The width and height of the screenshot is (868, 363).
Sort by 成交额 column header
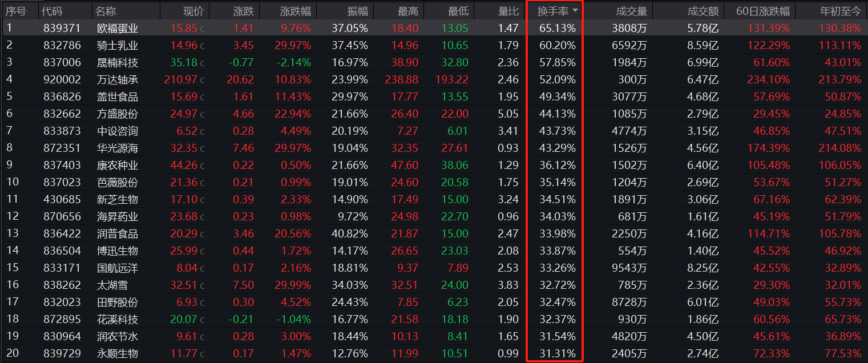(703, 11)
